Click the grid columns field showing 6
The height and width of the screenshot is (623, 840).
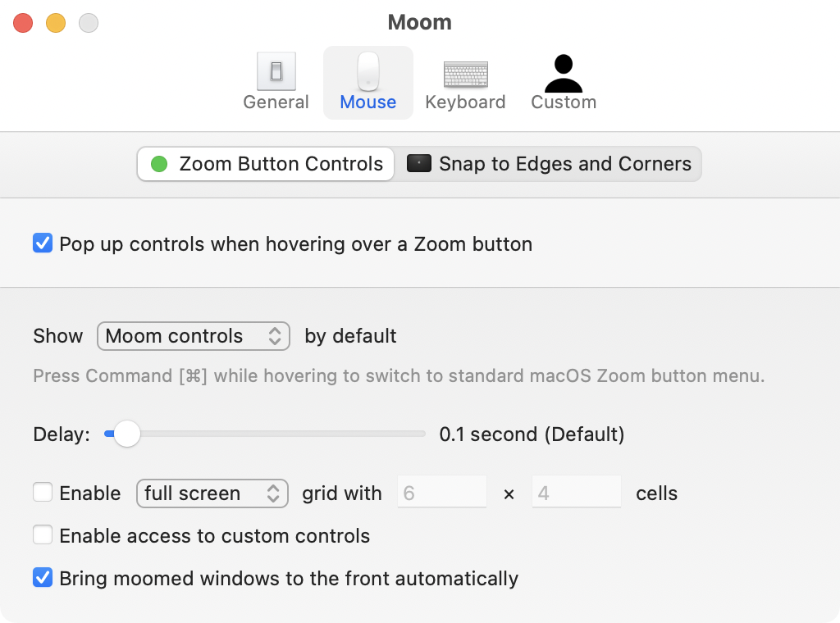442,493
